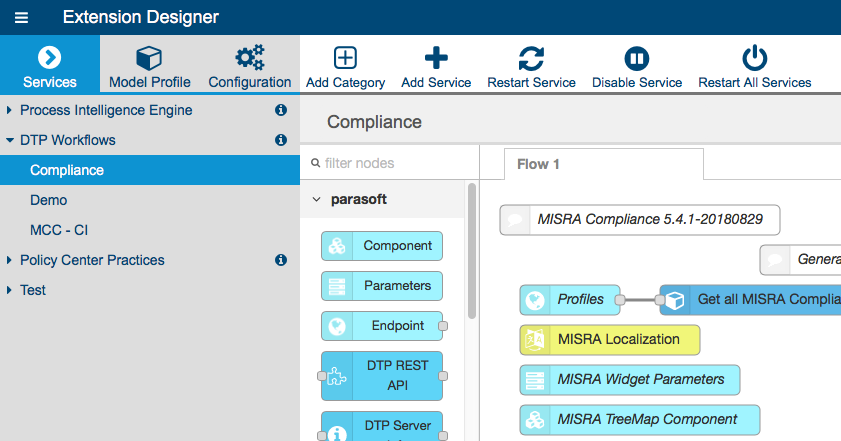Click the DTP REST API node output port
841x441 pixels.
443,376
